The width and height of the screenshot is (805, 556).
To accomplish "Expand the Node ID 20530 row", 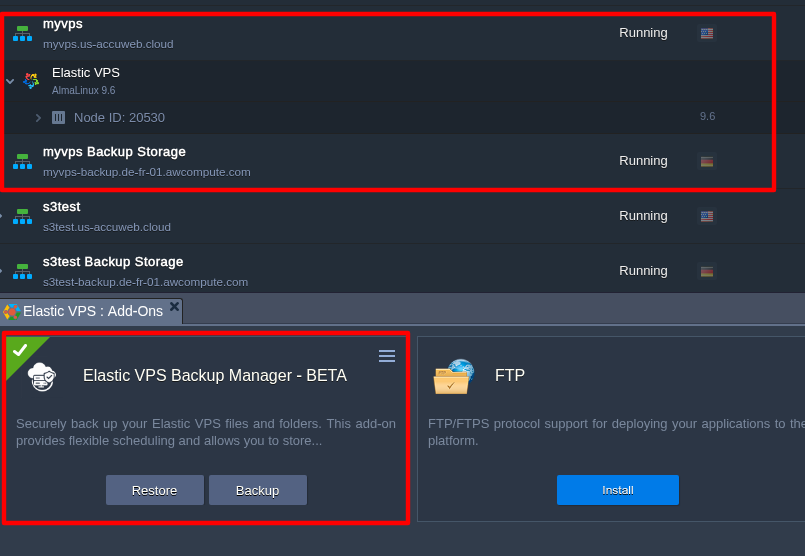I will (x=39, y=118).
